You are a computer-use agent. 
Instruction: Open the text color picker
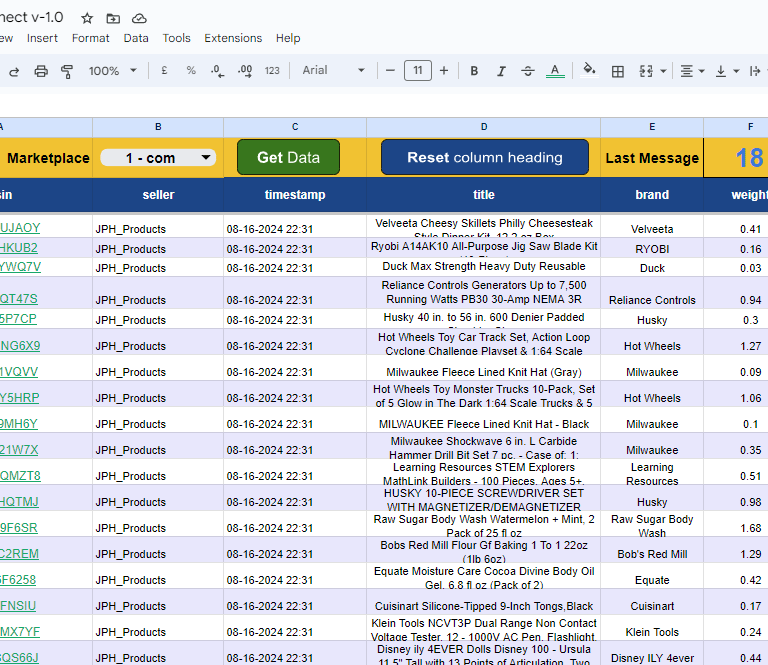click(x=555, y=71)
